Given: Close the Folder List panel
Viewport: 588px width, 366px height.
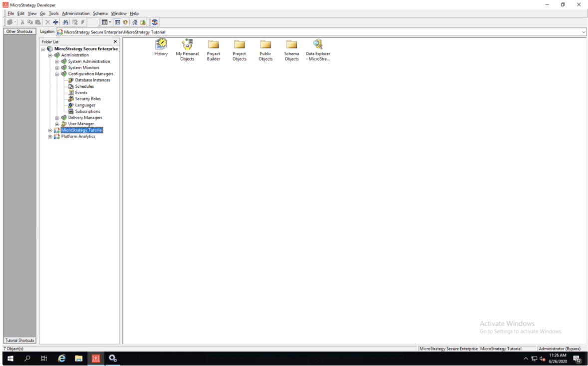Looking at the screenshot, I should click(115, 42).
